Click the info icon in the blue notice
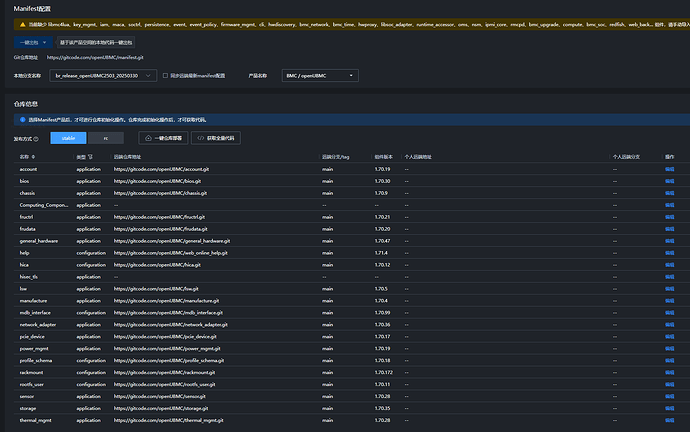The height and width of the screenshot is (432, 690). (x=21, y=118)
